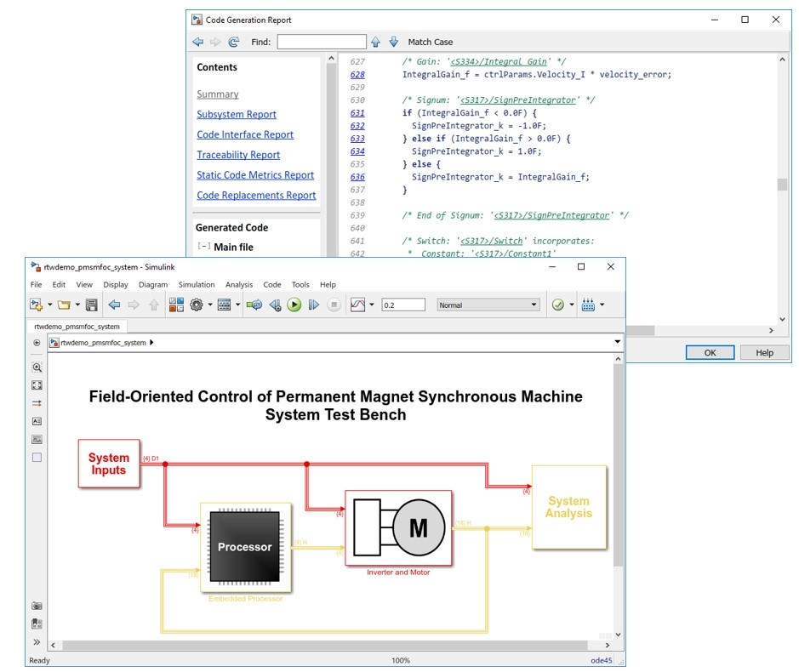The width and height of the screenshot is (799, 672).
Task: Click the simulation stop time field showing 0.2
Action: tap(403, 305)
